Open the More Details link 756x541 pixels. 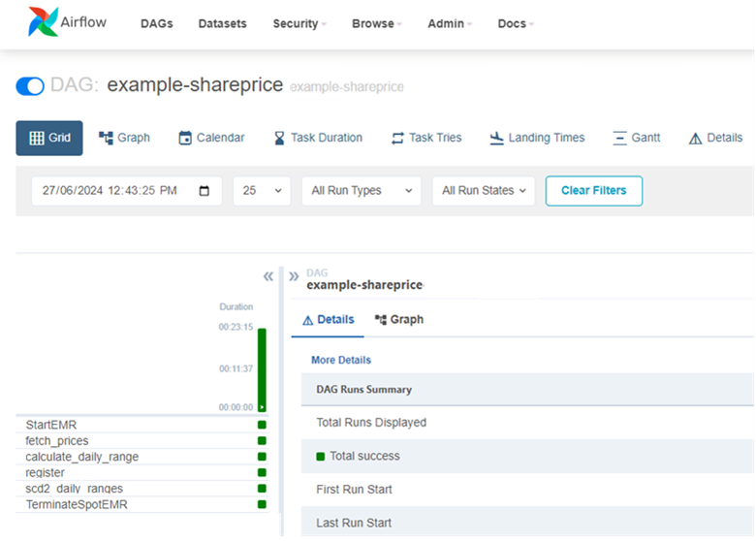[341, 361]
